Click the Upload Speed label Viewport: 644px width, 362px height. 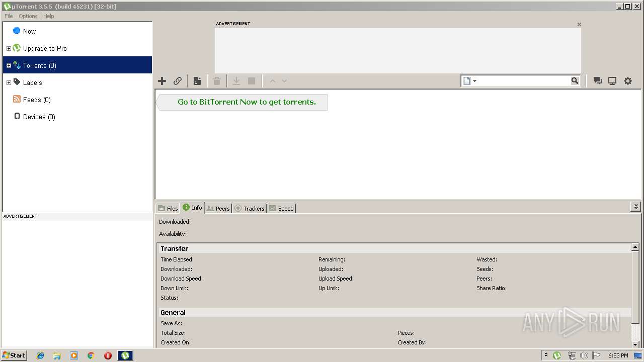click(x=336, y=279)
